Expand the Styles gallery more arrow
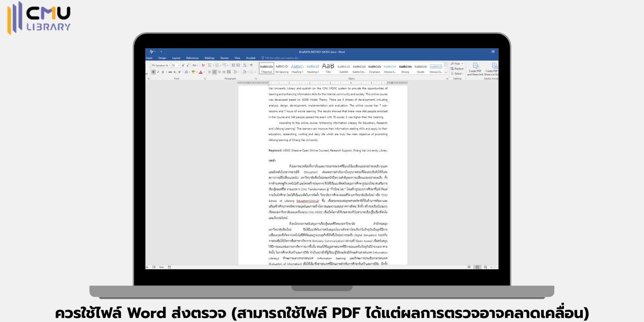This screenshot has width=644, height=322. 446,72
